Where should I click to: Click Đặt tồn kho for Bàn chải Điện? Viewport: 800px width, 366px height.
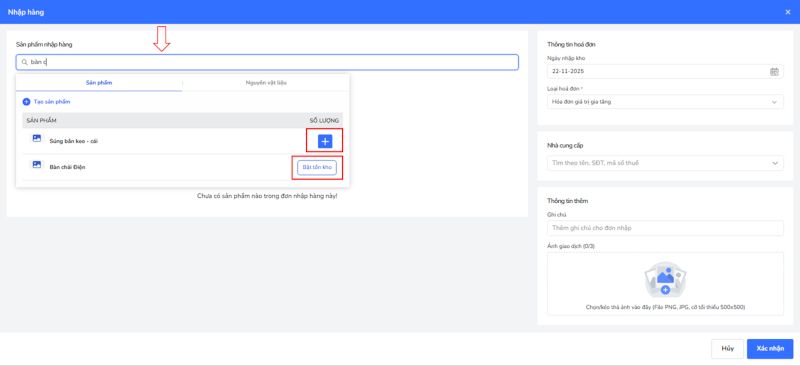tap(317, 167)
